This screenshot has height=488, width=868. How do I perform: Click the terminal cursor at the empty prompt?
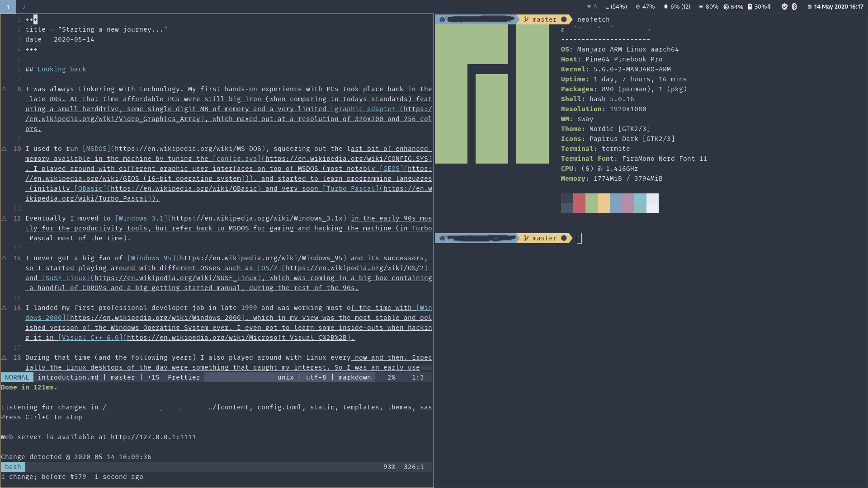580,238
